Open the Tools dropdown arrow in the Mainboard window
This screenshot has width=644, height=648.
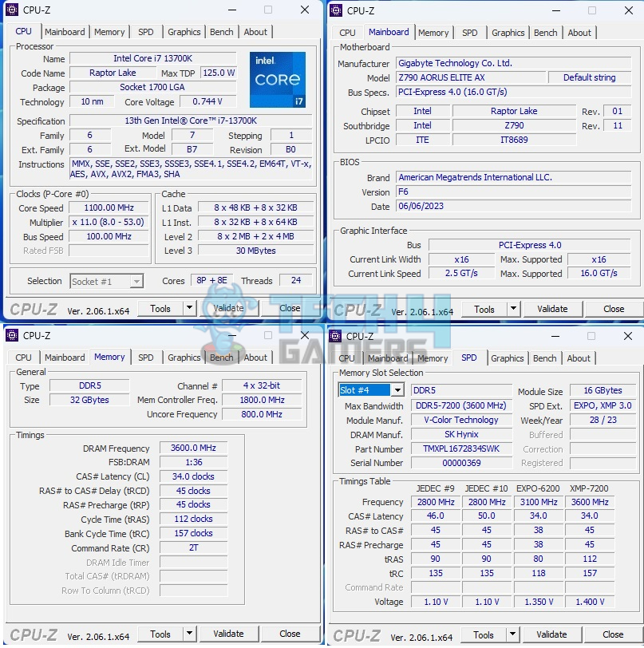point(513,309)
